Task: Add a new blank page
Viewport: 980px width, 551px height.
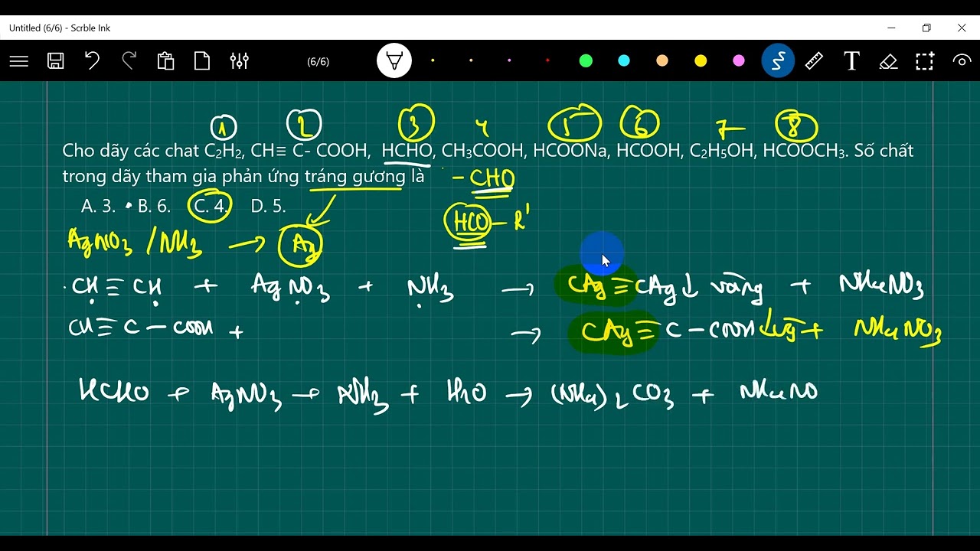Action: (x=202, y=61)
